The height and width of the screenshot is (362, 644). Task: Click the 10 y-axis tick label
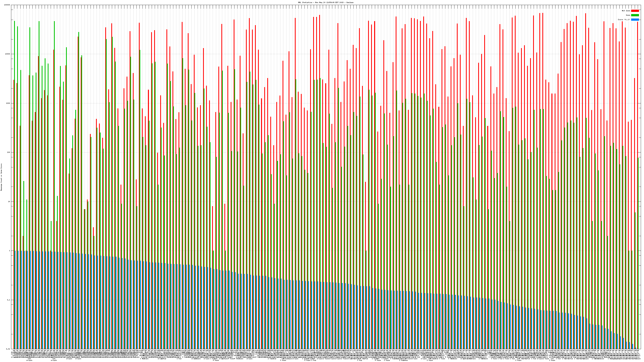click(9, 202)
